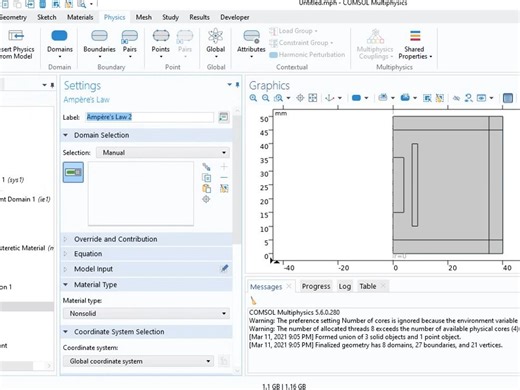
Task: Collapse the Domain Selection section
Action: click(x=66, y=135)
